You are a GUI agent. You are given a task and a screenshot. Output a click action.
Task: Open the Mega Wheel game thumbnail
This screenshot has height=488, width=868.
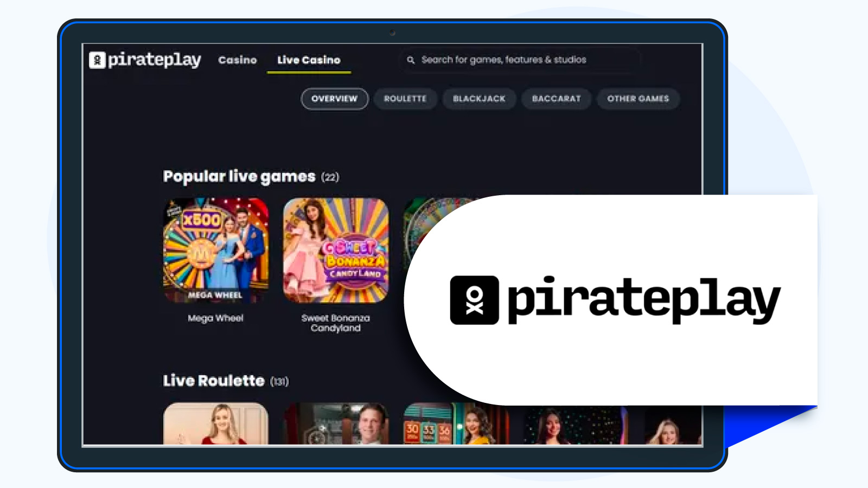(216, 250)
